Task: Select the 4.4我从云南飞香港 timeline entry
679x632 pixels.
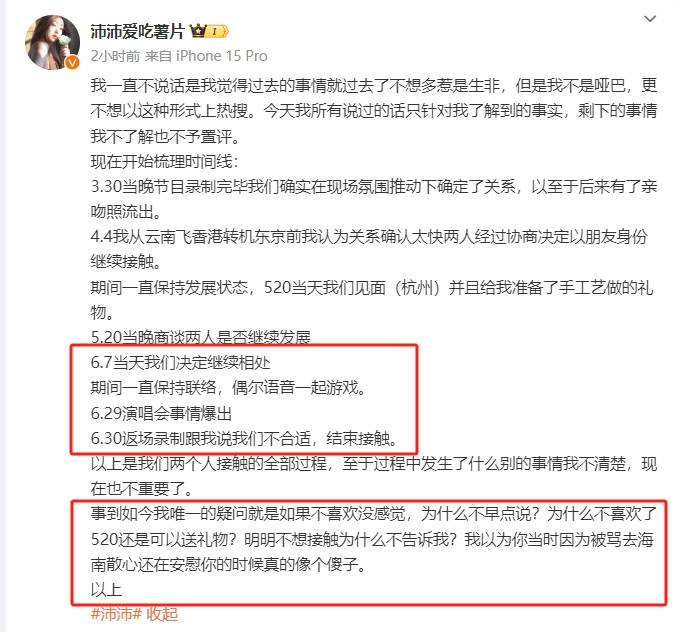Action: pyautogui.click(x=369, y=249)
